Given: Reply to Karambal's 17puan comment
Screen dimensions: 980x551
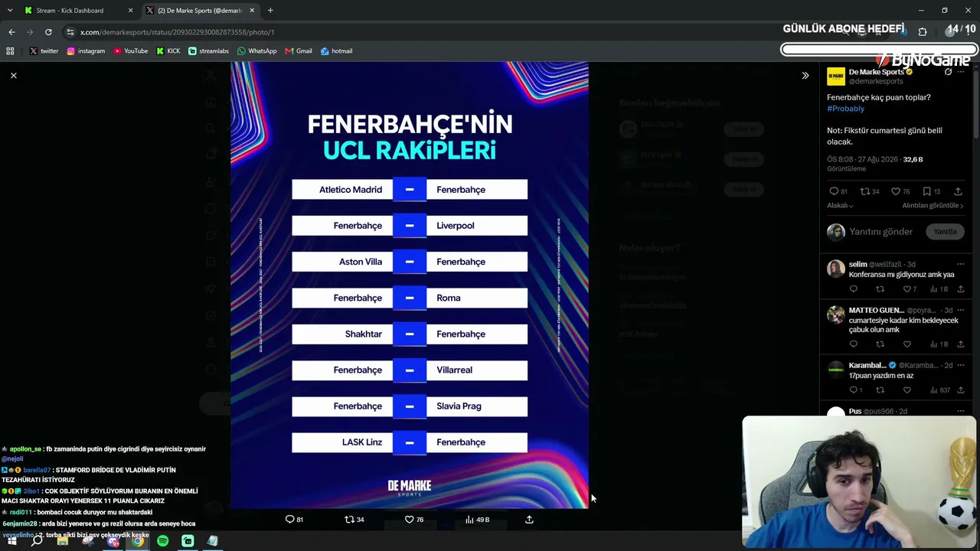Looking at the screenshot, I should click(854, 390).
